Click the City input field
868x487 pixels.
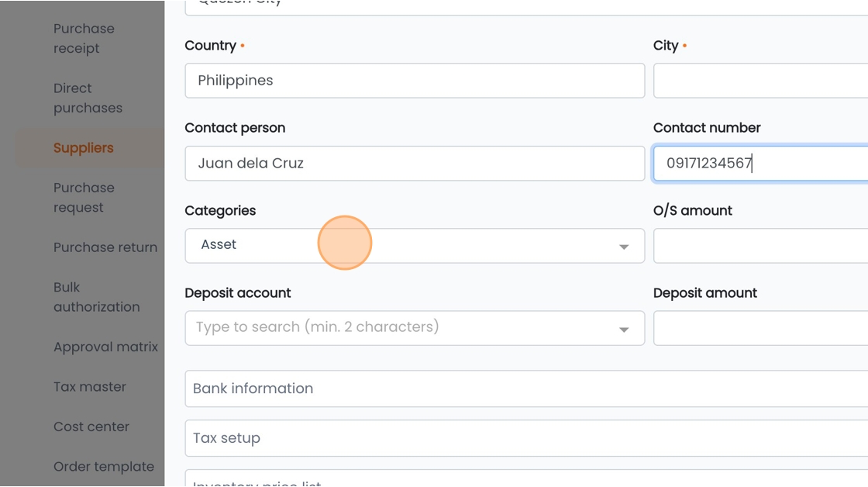[760, 81]
